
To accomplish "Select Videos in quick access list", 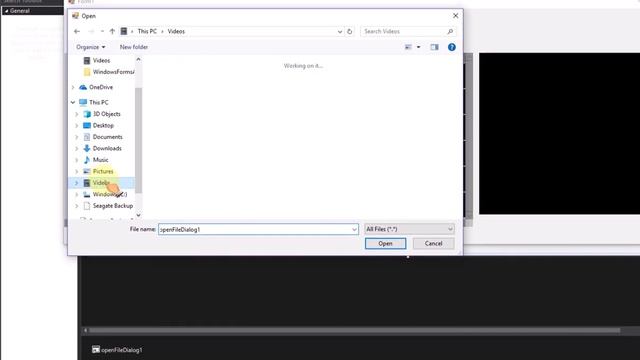I will coord(101,60).
